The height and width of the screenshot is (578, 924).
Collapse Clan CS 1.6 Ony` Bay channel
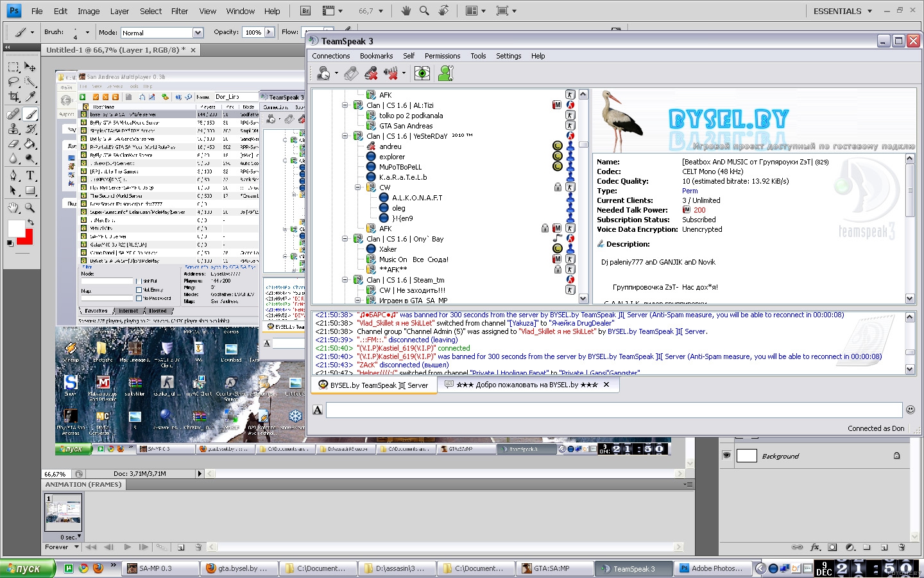tap(345, 239)
